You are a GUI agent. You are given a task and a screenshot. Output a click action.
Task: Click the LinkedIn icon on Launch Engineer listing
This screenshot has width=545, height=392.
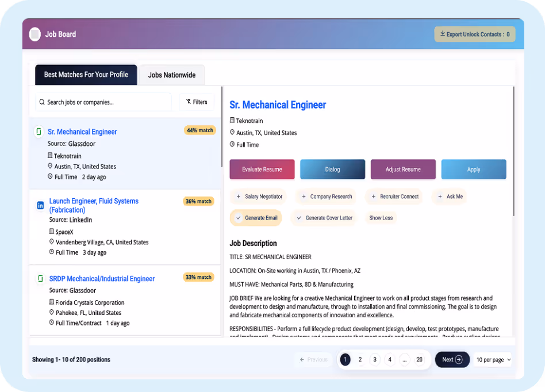click(40, 205)
